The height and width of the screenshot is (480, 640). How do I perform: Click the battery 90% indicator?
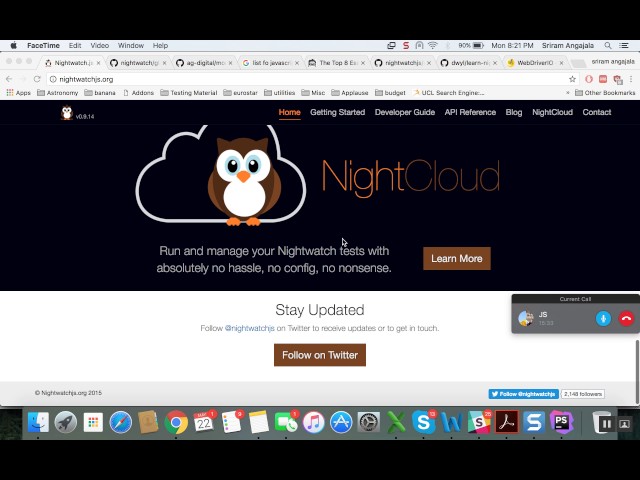(471, 46)
